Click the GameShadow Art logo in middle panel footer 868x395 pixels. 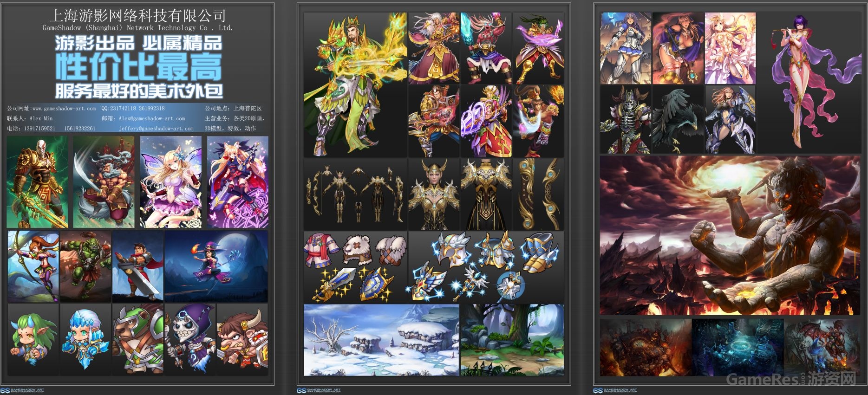click(x=318, y=390)
